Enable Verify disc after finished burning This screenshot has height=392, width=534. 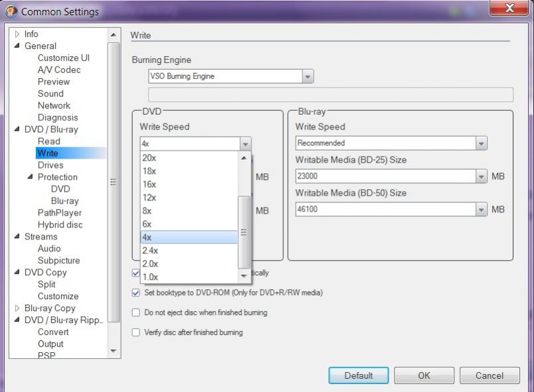click(136, 332)
